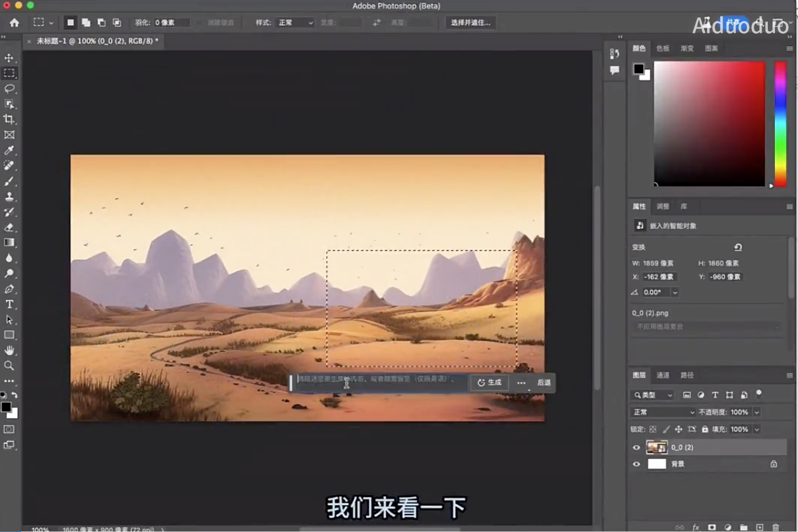Toggle lock all padlock icon

click(x=705, y=429)
